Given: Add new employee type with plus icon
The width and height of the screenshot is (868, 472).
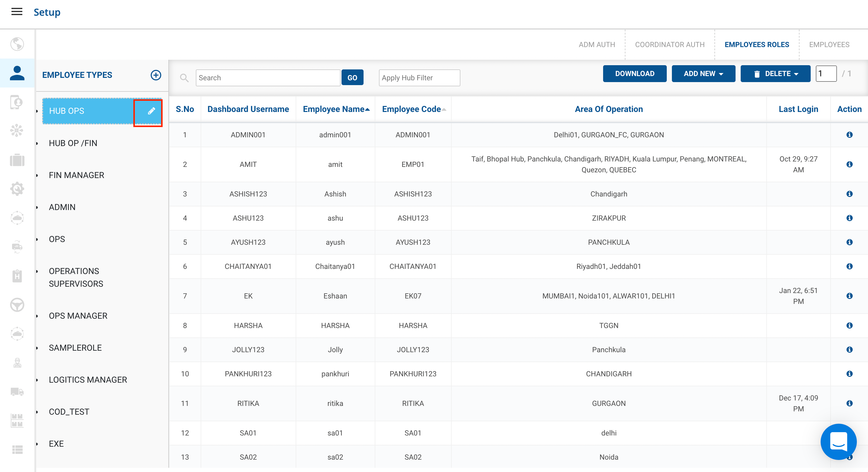Looking at the screenshot, I should 156,75.
